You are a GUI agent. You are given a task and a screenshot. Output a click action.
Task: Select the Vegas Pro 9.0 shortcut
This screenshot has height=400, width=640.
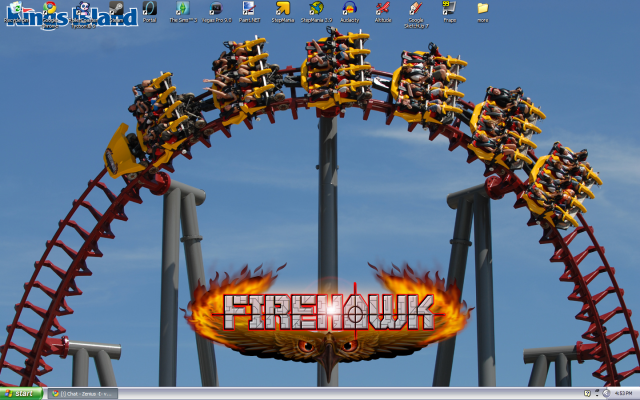(216, 11)
